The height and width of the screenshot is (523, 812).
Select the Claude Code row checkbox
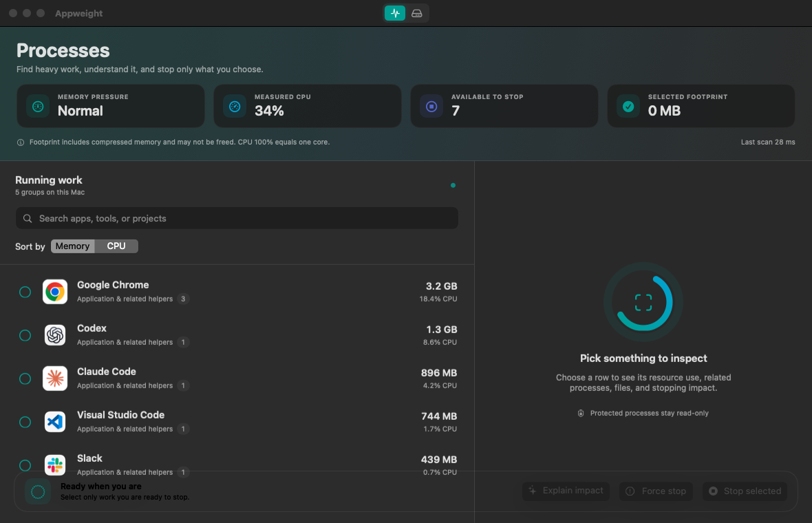(25, 379)
